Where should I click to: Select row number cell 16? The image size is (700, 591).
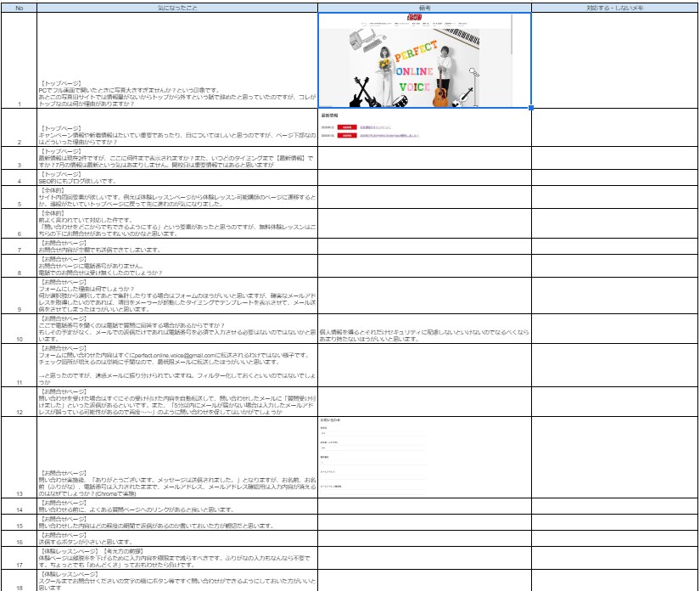tap(20, 538)
